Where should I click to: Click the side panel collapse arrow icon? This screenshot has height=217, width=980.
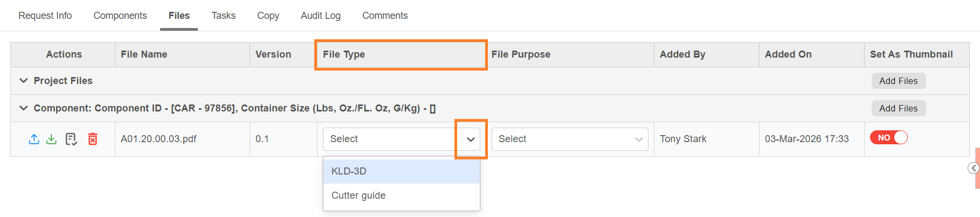(973, 169)
